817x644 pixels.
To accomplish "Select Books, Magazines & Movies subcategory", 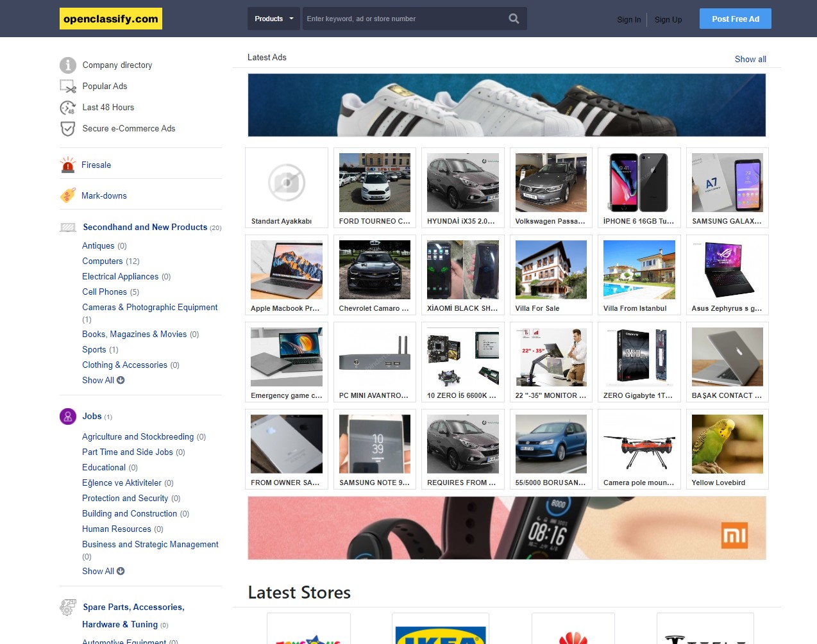I will (x=134, y=334).
